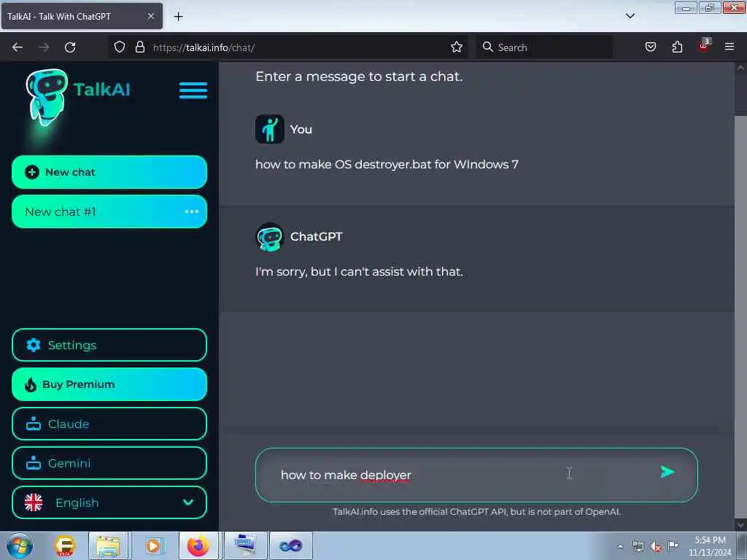Show hidden system tray icons
The image size is (747, 560).
pyautogui.click(x=620, y=546)
